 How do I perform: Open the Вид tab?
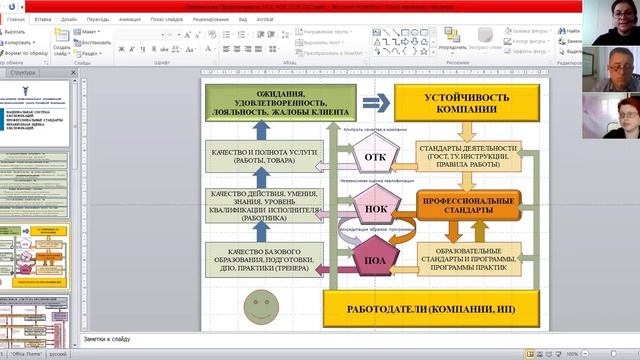pos(243,19)
